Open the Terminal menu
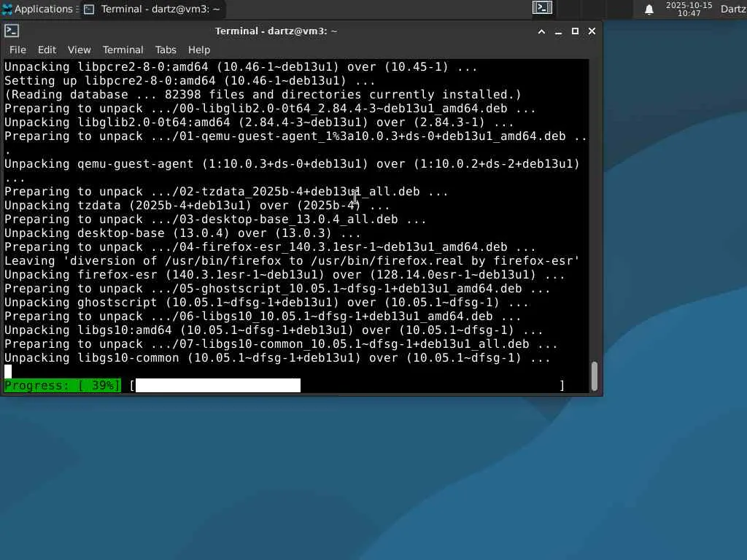 point(123,50)
